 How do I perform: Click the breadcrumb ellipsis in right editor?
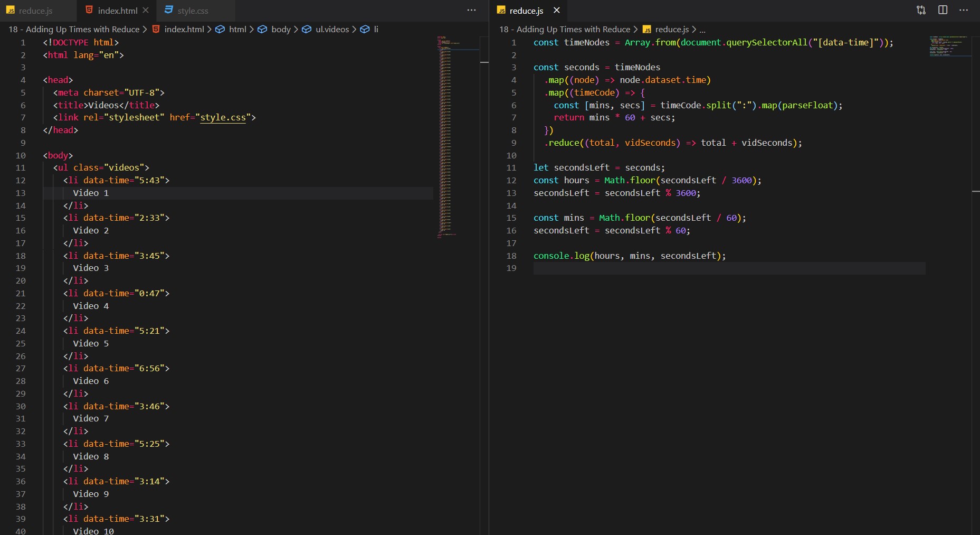(x=702, y=30)
